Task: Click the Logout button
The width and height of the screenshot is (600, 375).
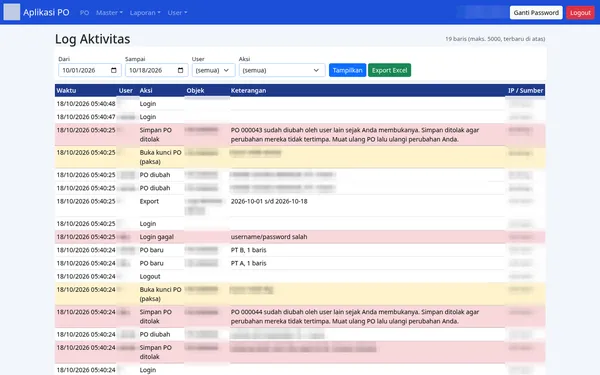Action: [580, 13]
